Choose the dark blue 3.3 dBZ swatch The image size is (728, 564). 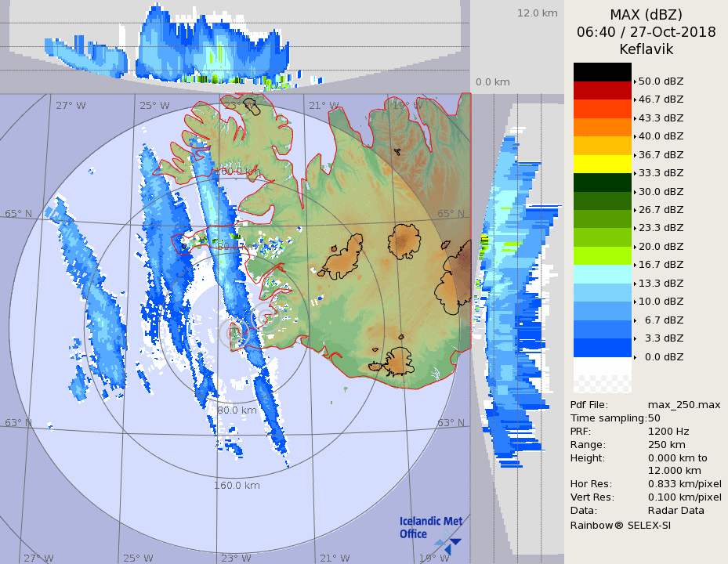coord(602,348)
